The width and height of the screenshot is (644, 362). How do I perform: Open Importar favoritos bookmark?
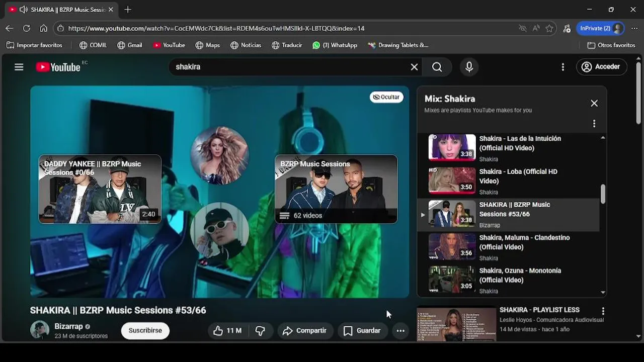(x=34, y=45)
